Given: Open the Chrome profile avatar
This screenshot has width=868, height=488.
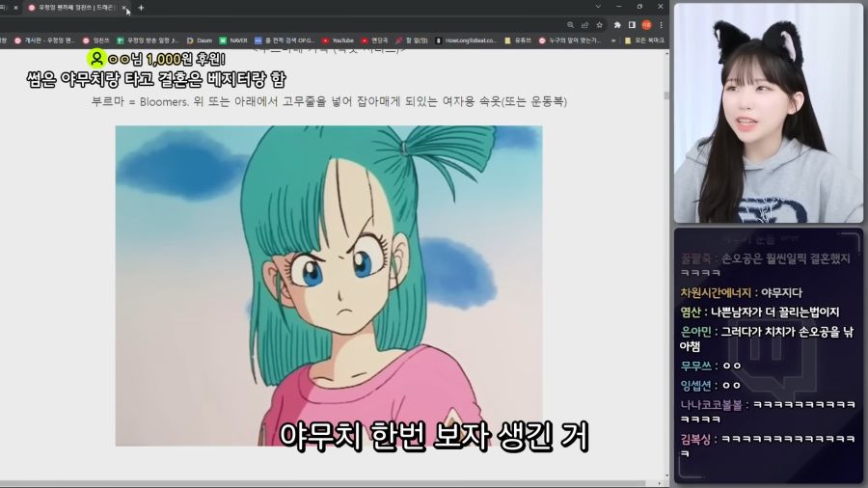Looking at the screenshot, I should [x=646, y=25].
